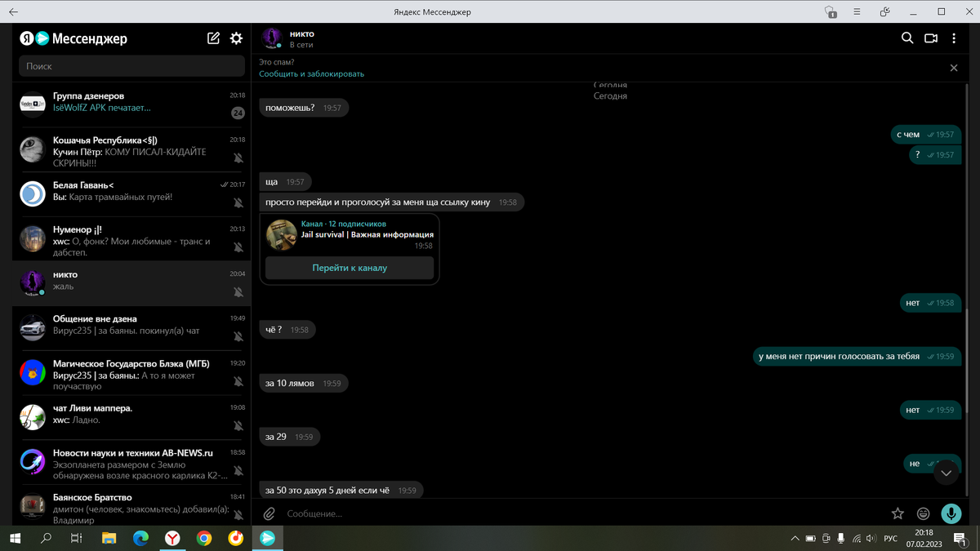Click muted bell icon on Нуменор
Screen dimensions: 980x551
238,247
